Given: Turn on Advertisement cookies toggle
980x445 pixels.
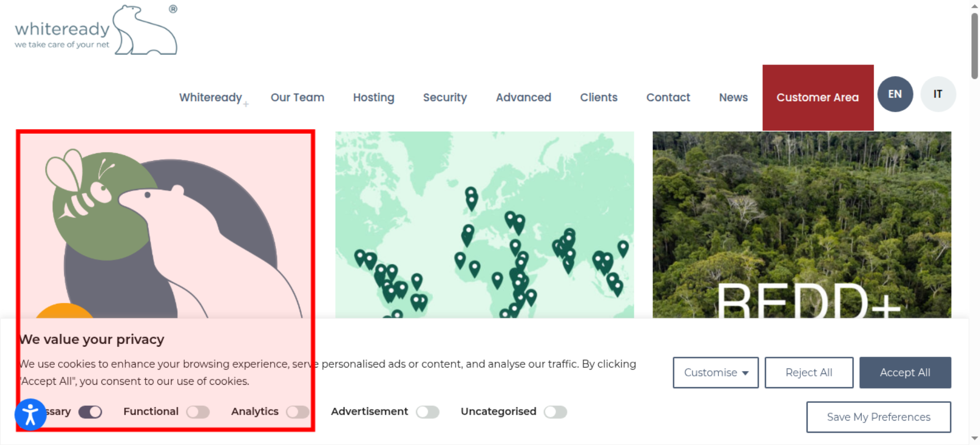Looking at the screenshot, I should 428,412.
